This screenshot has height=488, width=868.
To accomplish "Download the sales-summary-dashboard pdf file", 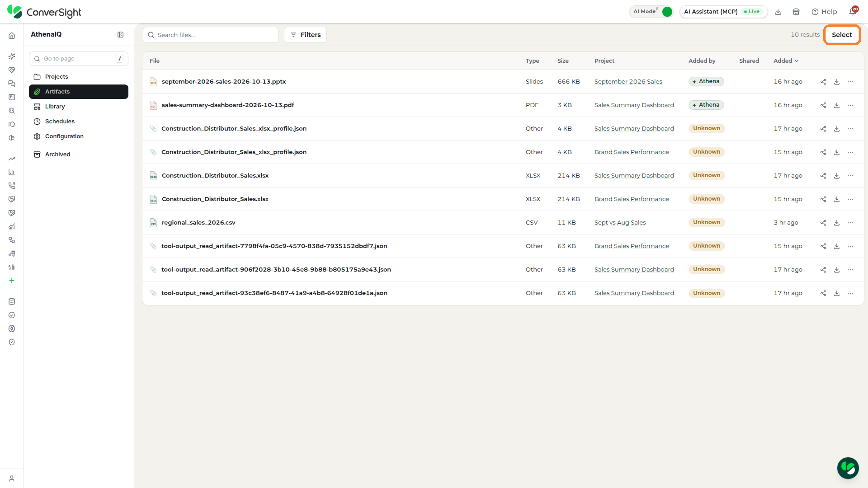I will (x=837, y=105).
